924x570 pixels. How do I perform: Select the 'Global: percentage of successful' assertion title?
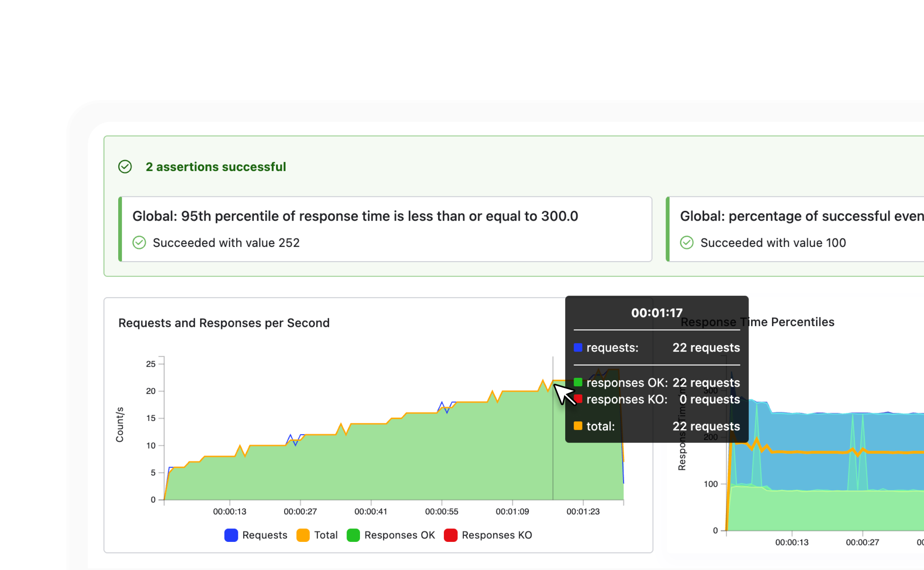point(802,216)
